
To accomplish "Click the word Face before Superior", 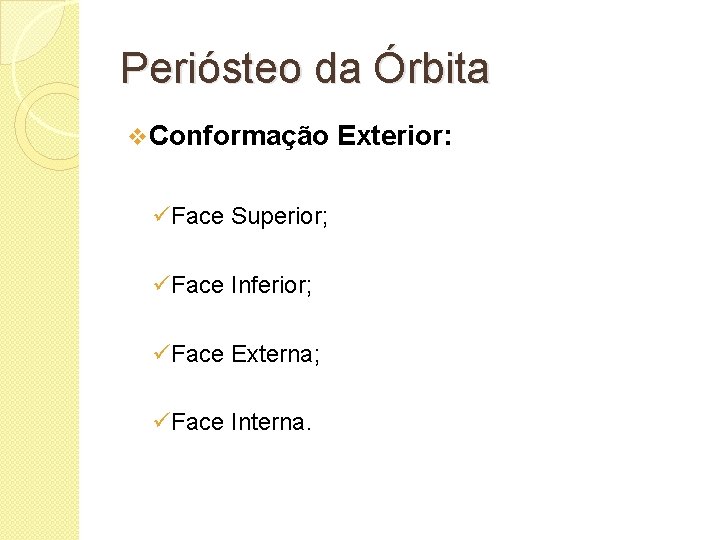I will tap(198, 217).
